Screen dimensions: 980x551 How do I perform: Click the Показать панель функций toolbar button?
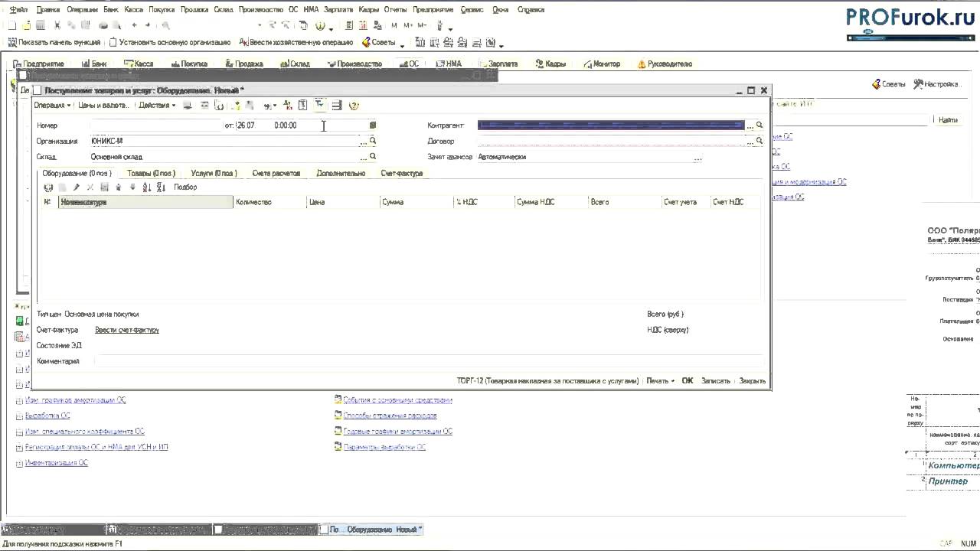54,43
